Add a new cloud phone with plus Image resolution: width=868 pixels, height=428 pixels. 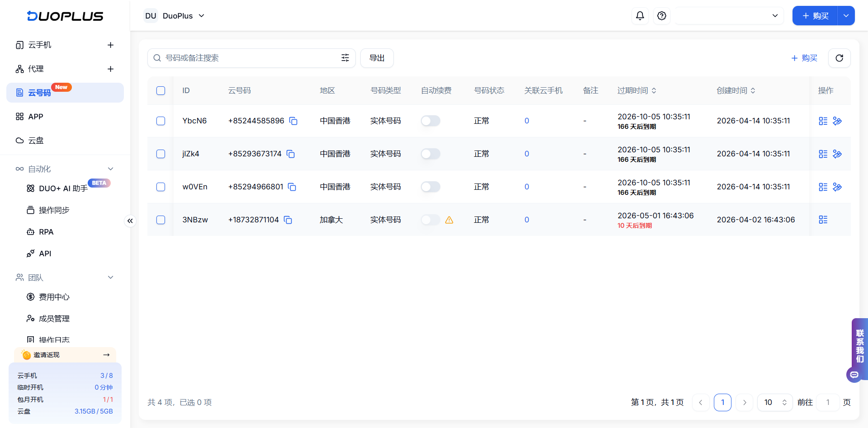point(110,45)
